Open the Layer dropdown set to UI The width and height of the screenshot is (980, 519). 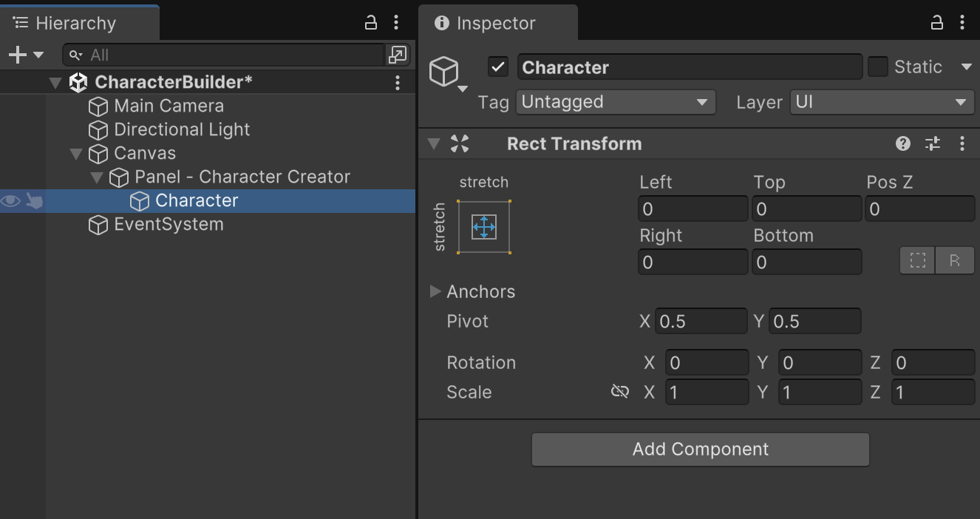pos(882,102)
